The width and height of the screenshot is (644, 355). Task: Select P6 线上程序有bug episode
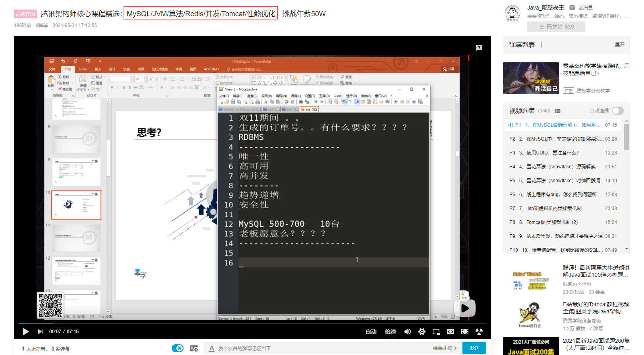pos(563,195)
